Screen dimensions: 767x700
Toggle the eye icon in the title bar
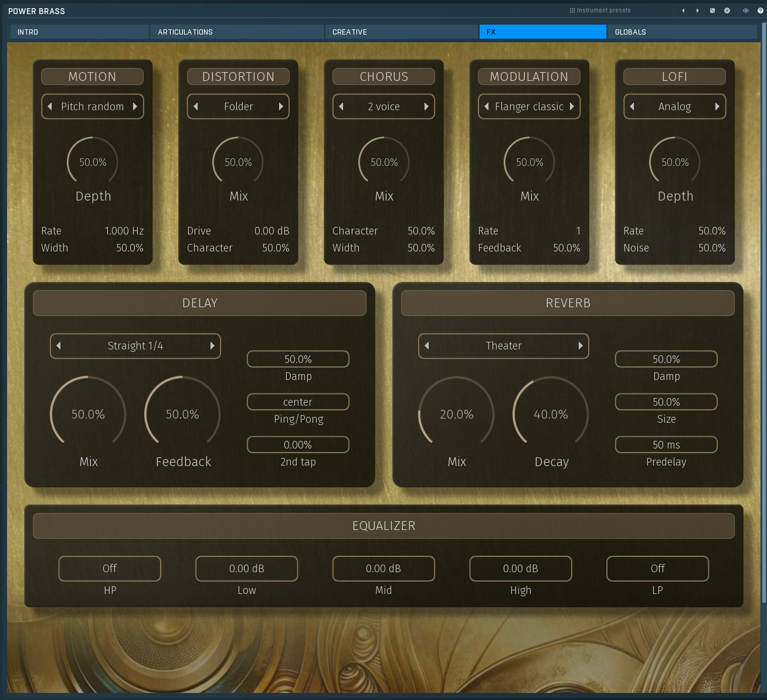[746, 10]
